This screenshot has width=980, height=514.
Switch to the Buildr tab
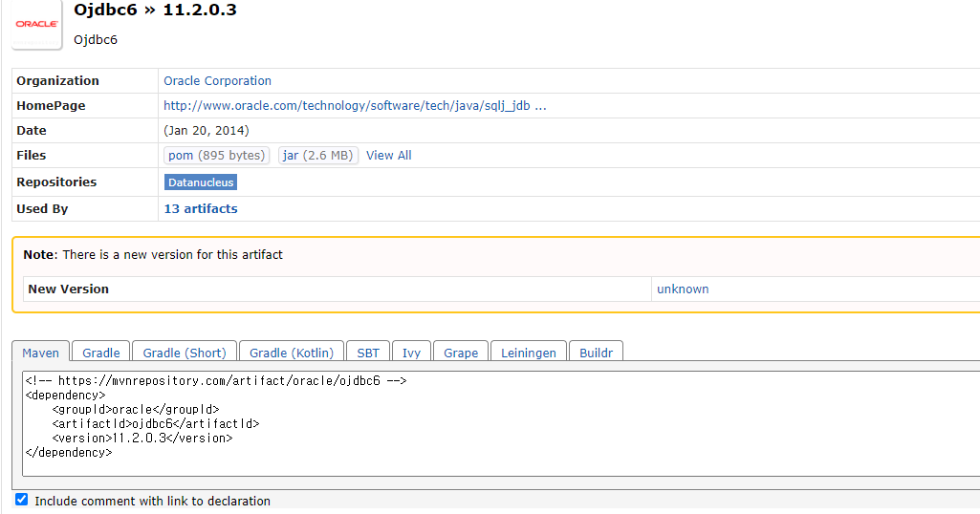click(x=596, y=353)
